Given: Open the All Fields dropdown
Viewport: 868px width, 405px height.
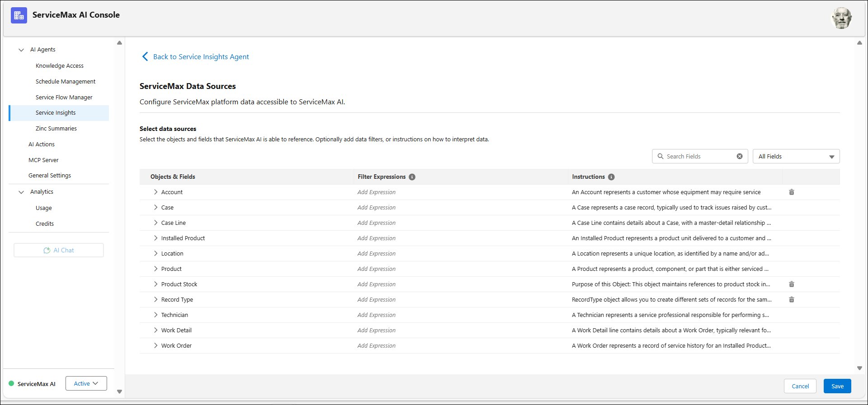Looking at the screenshot, I should click(796, 156).
